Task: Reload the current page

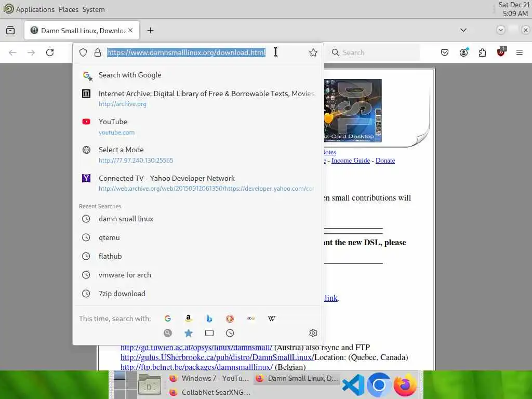Action: click(50, 52)
